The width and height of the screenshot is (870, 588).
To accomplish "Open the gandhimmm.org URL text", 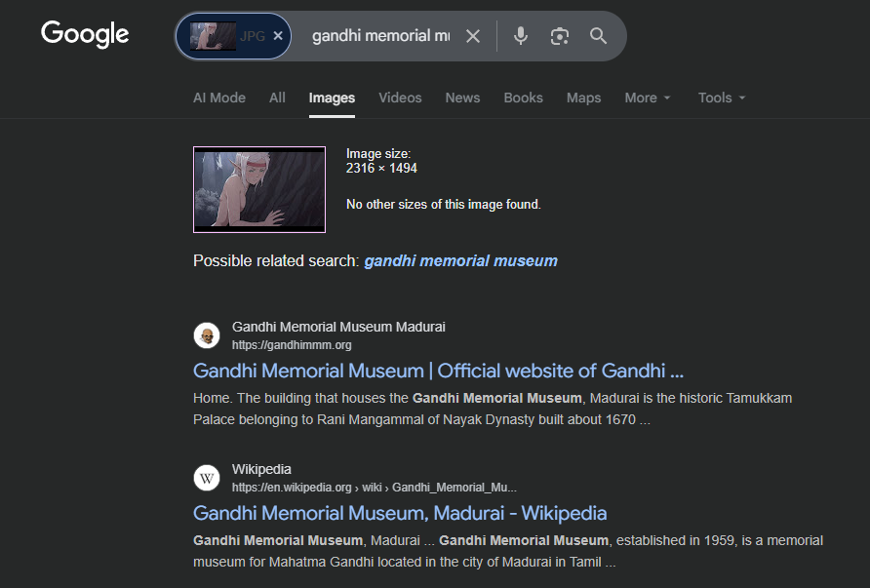I will (x=292, y=345).
